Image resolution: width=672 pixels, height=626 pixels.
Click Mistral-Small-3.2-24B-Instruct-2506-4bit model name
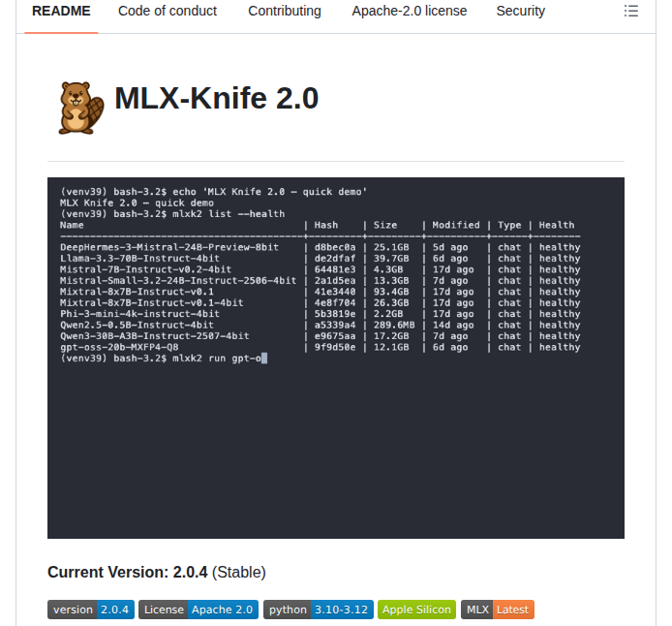(x=178, y=281)
